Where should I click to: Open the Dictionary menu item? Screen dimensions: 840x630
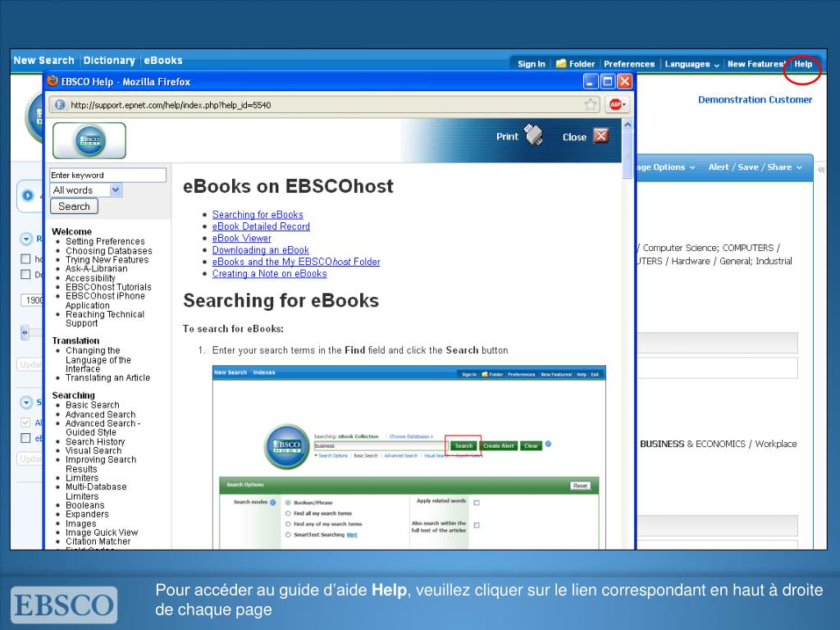[109, 61]
